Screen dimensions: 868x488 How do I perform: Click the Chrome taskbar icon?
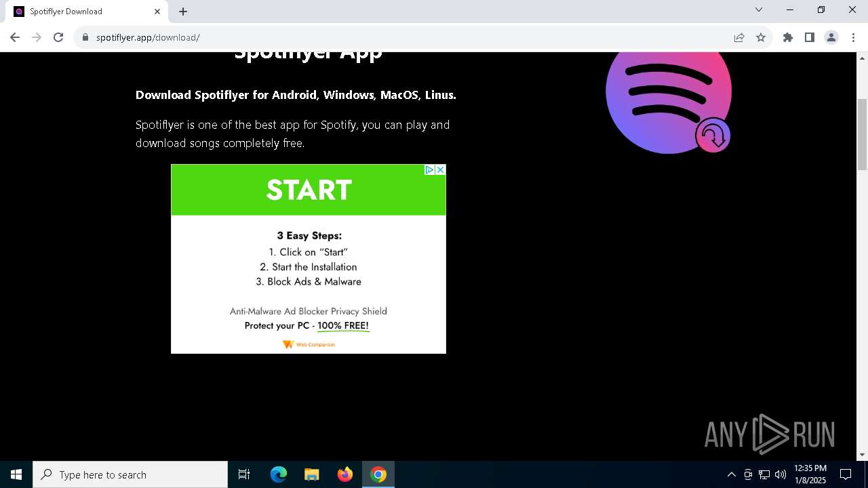pos(378,474)
